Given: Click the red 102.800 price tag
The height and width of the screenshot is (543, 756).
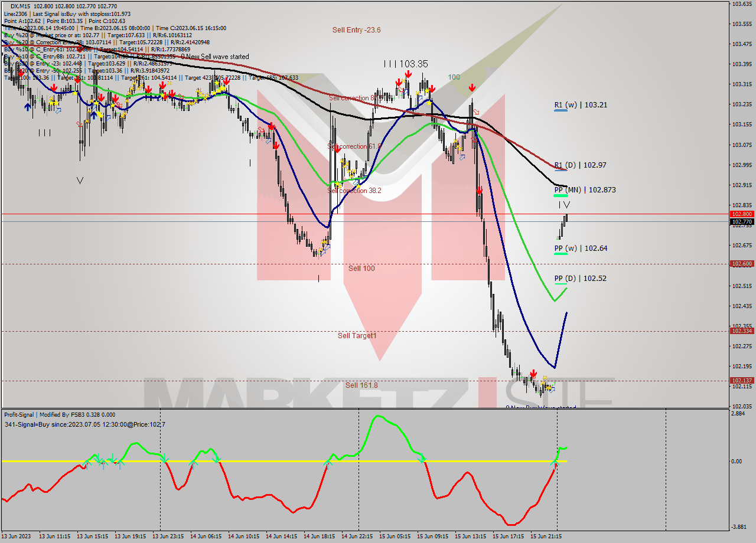Looking at the screenshot, I should pyautogui.click(x=742, y=214).
